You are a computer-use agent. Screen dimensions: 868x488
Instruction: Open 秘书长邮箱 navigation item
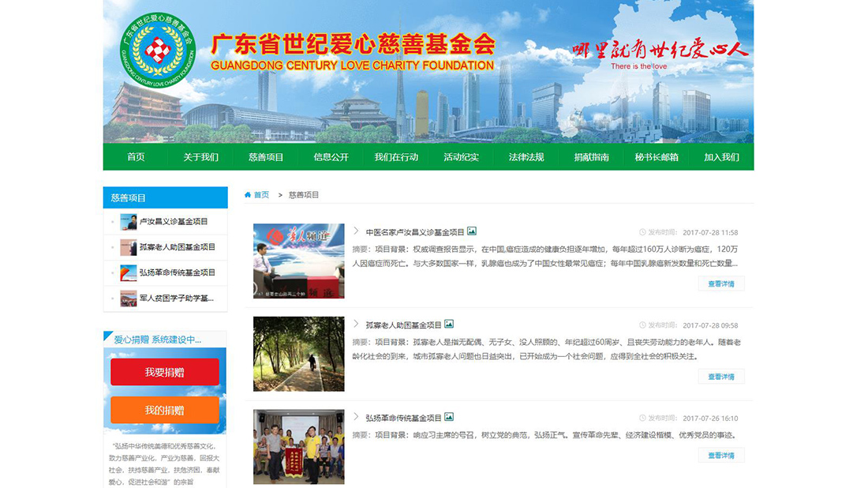pos(657,157)
